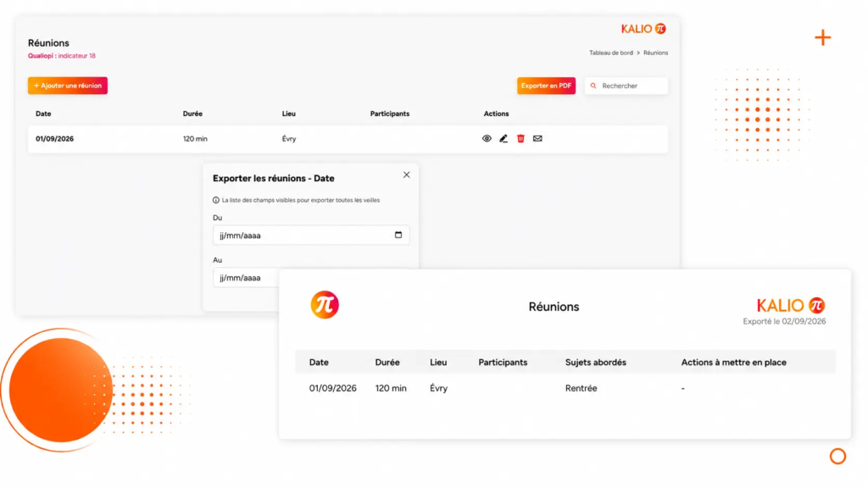Click the pi logo on exported PDF
The width and height of the screenshot is (868, 488).
325,305
